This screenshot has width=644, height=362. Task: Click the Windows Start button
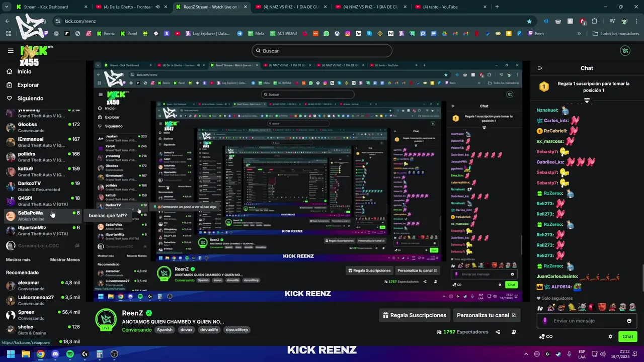click(11, 354)
